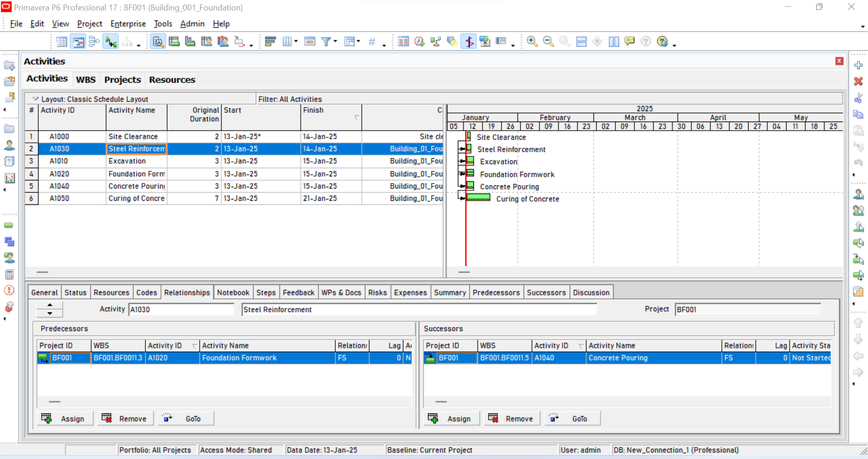Click the hint help speech-bubble icon
Viewport: 868px width, 459px height.
(x=629, y=42)
